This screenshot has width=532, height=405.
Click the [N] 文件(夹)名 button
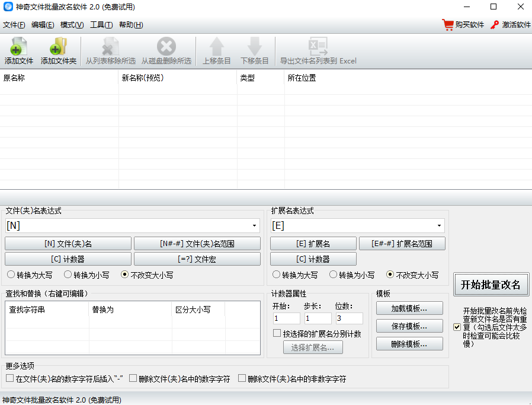[68, 244]
